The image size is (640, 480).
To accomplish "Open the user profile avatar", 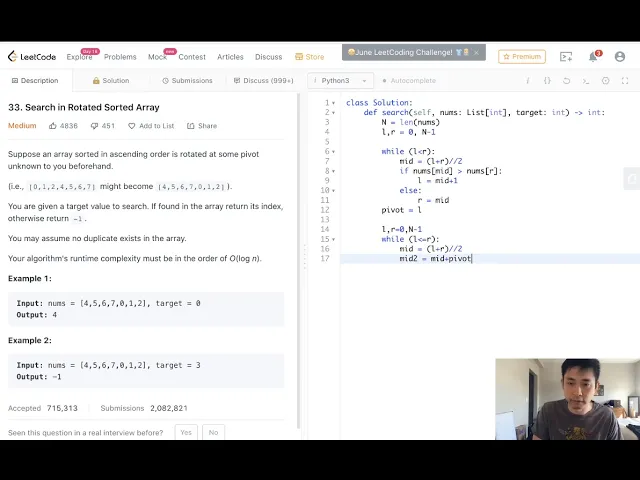I will [620, 57].
